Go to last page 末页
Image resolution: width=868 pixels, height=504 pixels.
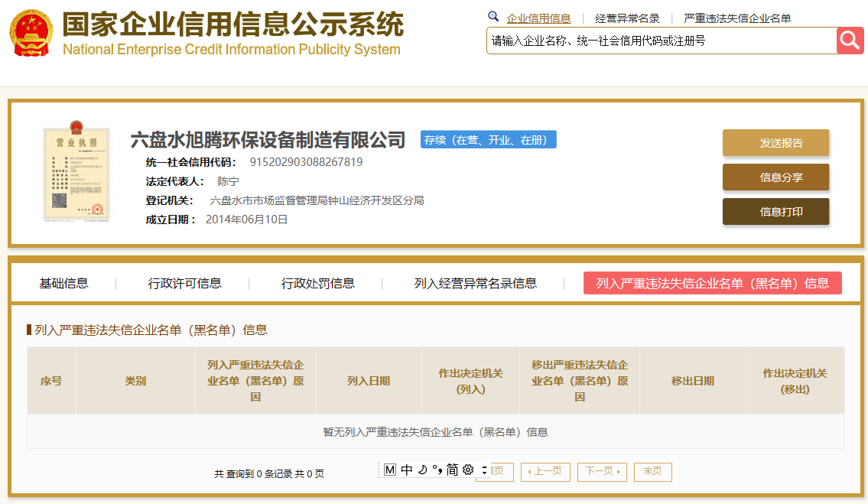652,472
